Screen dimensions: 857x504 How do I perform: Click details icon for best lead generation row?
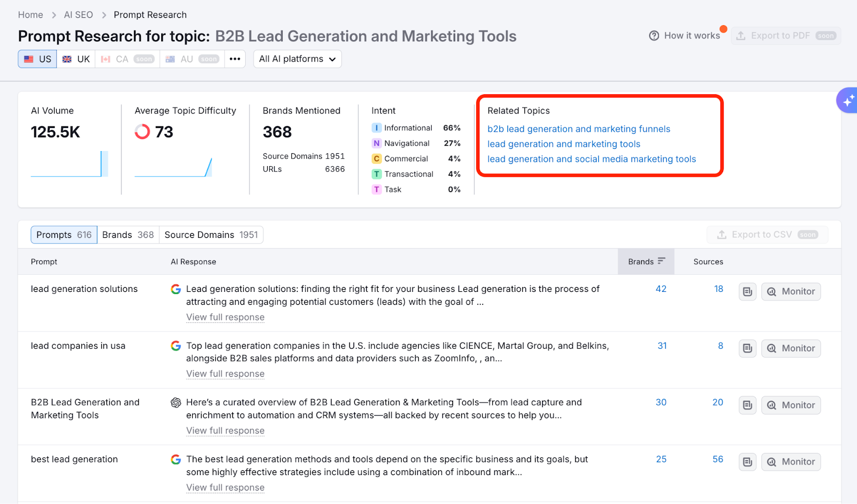click(x=747, y=462)
